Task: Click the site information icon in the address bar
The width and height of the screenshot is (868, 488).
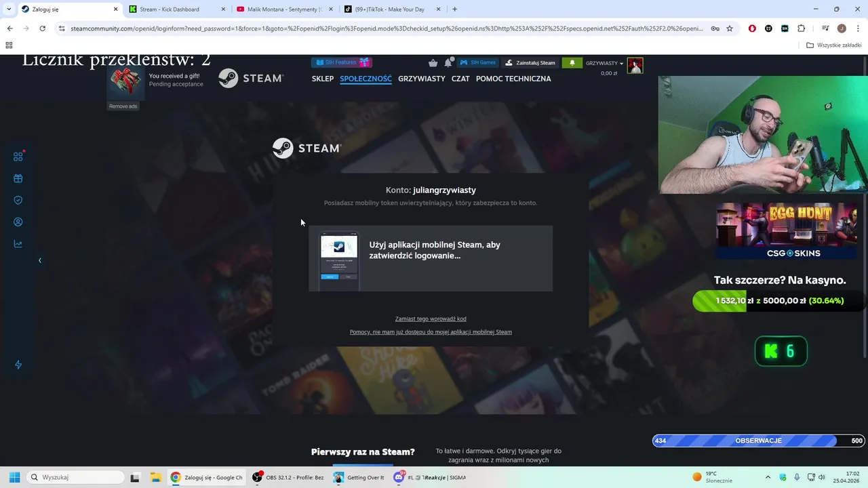Action: (x=62, y=28)
